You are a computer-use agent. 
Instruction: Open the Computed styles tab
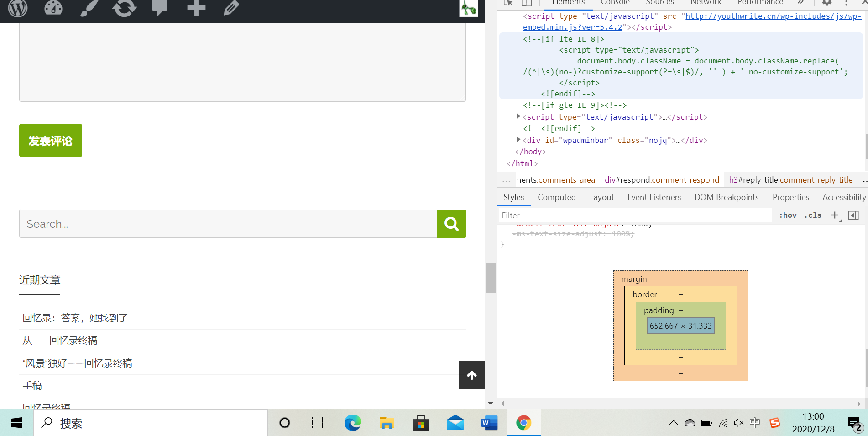(x=557, y=197)
